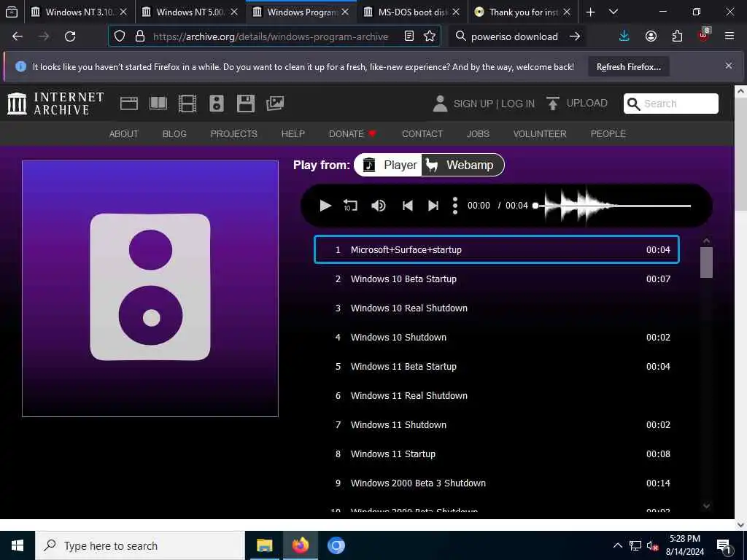Open Windows Start menu
Viewport: 747px width, 560px height.
point(18,545)
